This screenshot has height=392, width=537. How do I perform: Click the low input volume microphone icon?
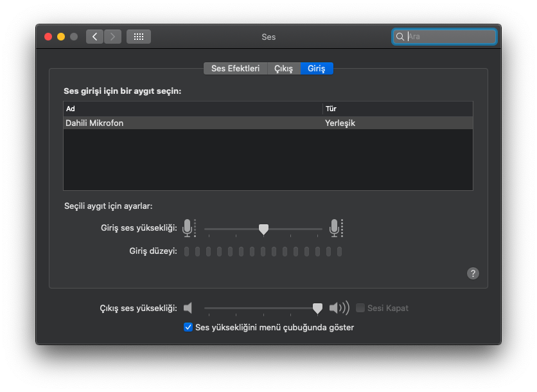(188, 228)
